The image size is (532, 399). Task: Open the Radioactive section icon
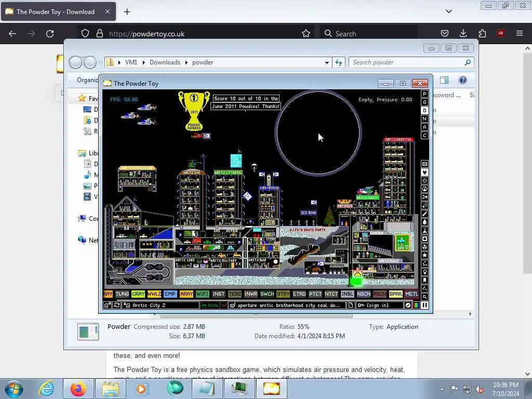(x=424, y=247)
